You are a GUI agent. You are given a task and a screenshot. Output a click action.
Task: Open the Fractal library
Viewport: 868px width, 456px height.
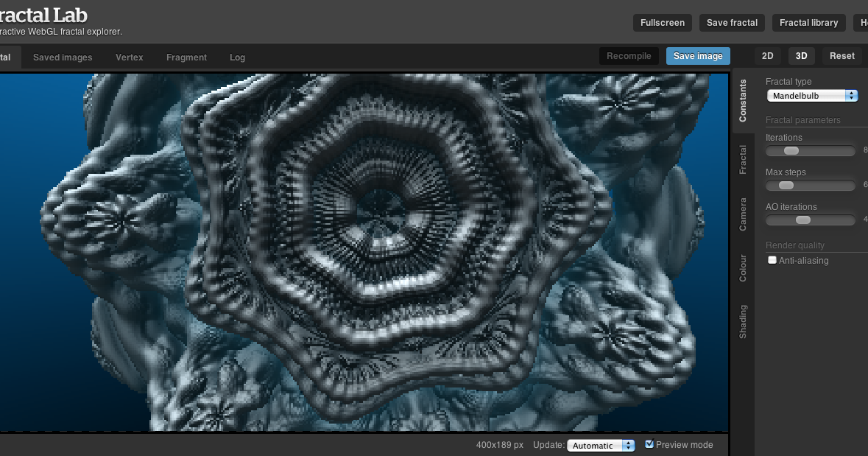[x=808, y=23]
